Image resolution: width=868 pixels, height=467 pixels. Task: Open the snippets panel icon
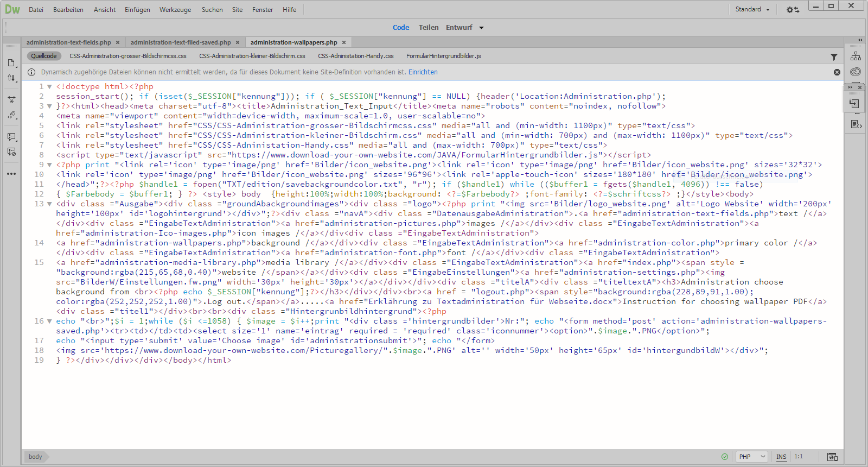pyautogui.click(x=856, y=124)
